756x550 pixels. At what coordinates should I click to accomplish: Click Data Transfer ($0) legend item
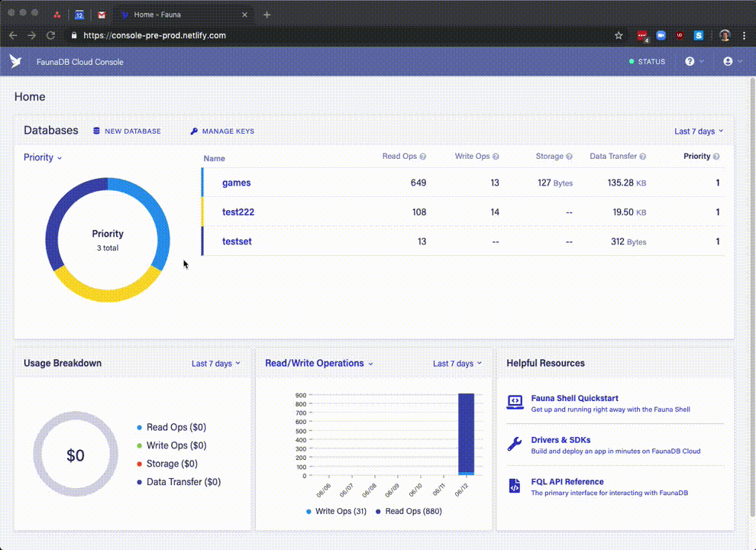click(179, 481)
